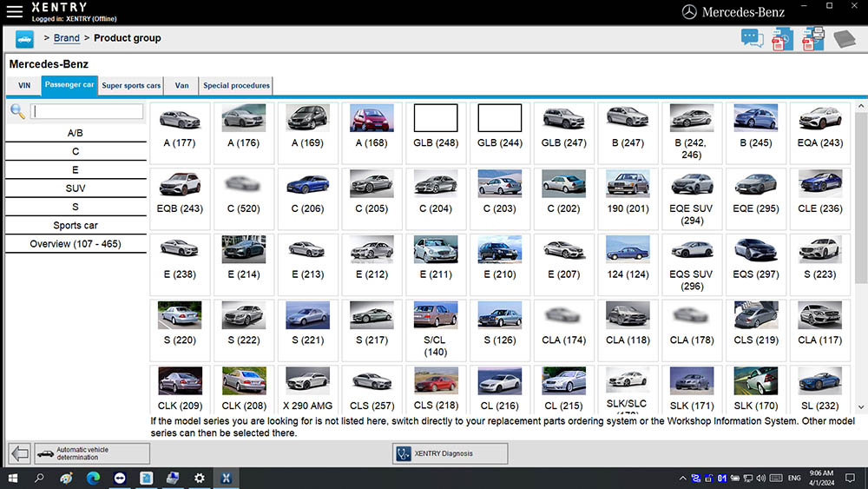The width and height of the screenshot is (868, 489).
Task: Click the PDF print documents icon
Action: (813, 39)
